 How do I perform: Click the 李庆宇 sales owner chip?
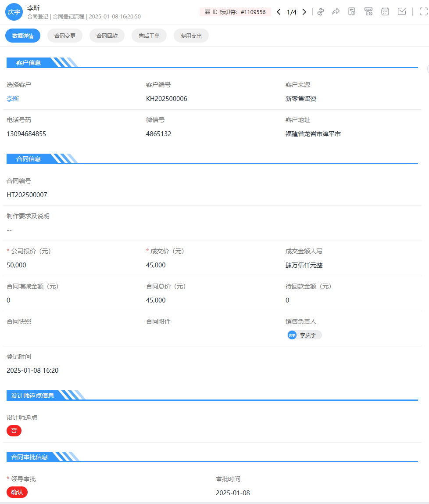tap(304, 335)
